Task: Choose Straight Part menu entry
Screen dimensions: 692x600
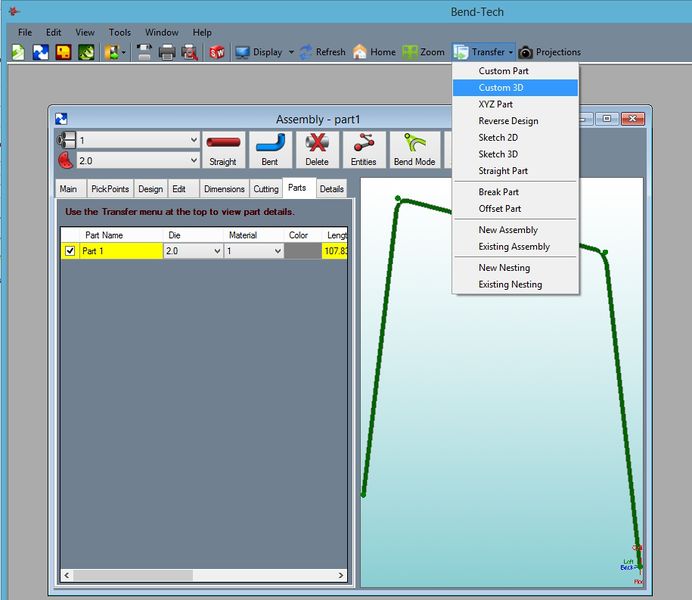Action: click(x=515, y=171)
